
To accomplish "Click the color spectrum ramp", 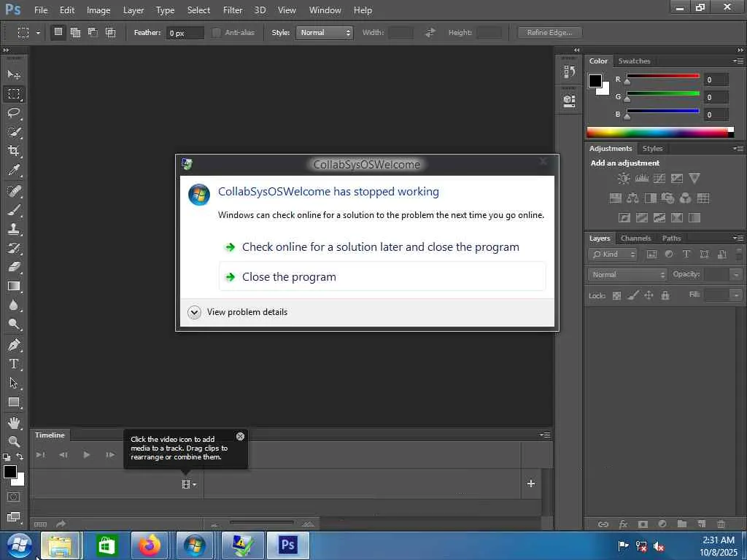I will click(657, 133).
